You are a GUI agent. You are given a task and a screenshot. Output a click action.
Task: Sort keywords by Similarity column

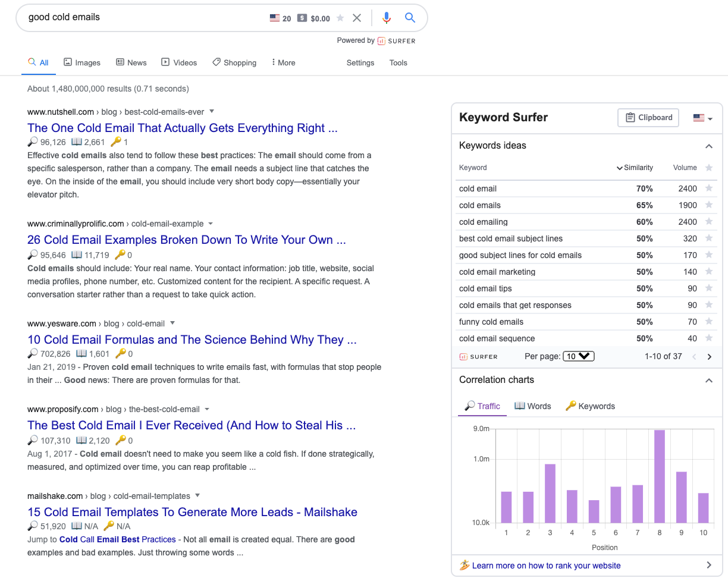[x=635, y=168]
